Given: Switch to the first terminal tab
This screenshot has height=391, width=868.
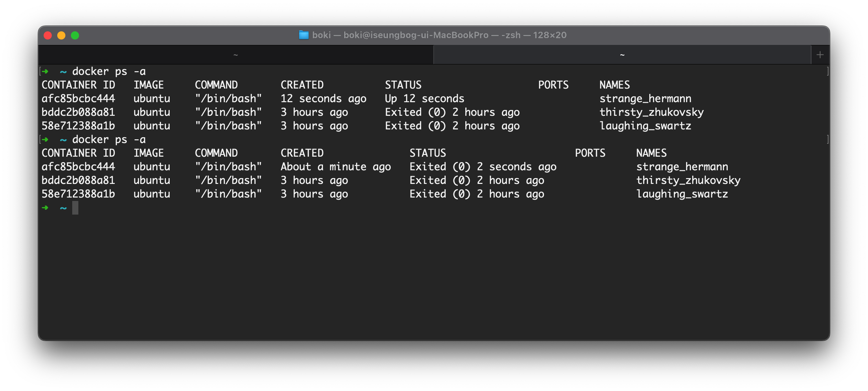Looking at the screenshot, I should (236, 55).
